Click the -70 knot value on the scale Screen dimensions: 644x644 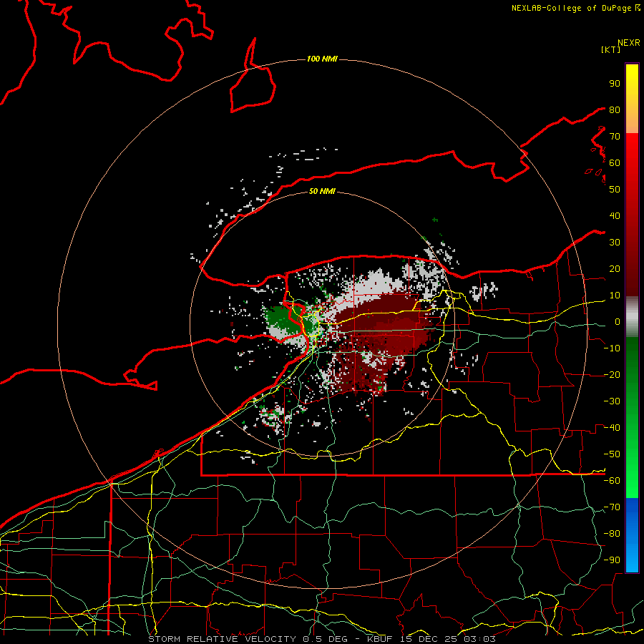(612, 507)
